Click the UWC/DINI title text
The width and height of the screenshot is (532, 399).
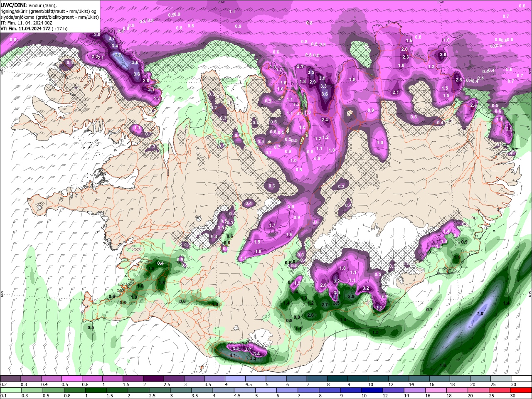click(x=12, y=5)
